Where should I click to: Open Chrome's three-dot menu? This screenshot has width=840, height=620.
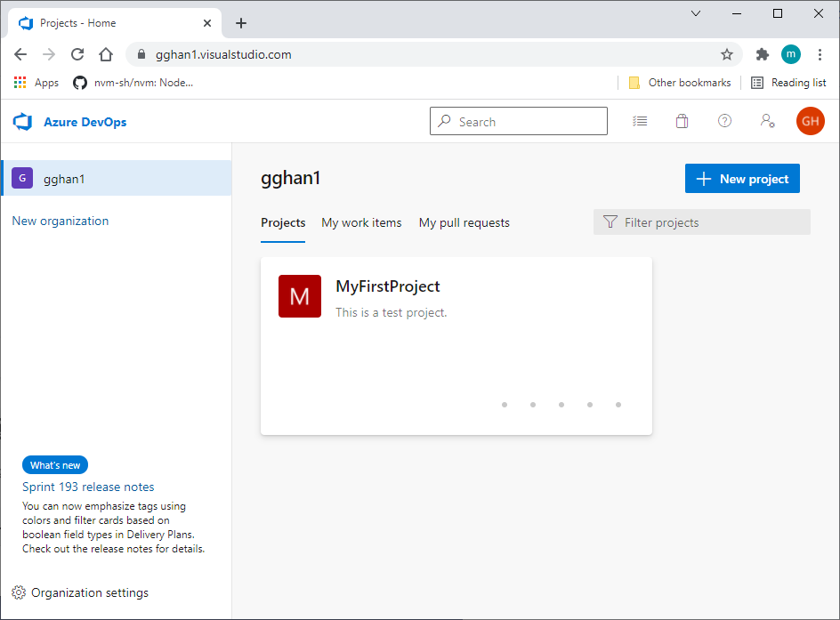click(820, 54)
